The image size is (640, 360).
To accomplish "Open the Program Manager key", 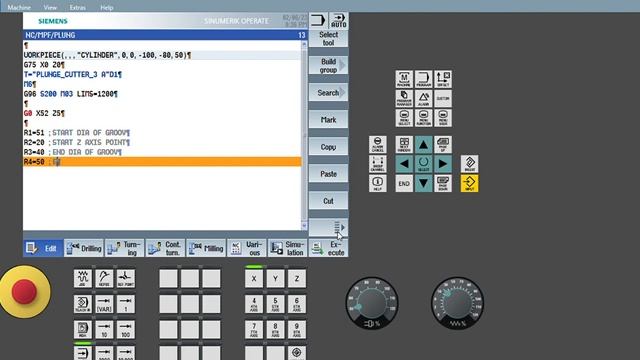I will pos(404,98).
